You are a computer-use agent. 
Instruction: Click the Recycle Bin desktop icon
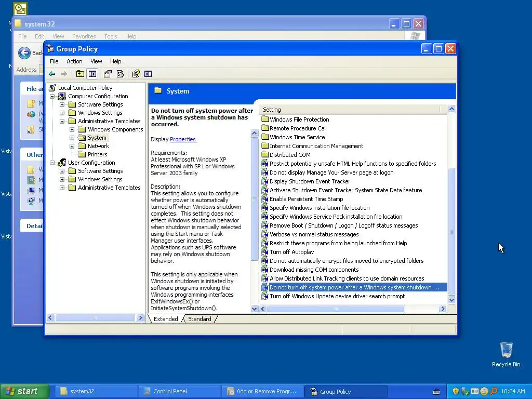tap(506, 350)
